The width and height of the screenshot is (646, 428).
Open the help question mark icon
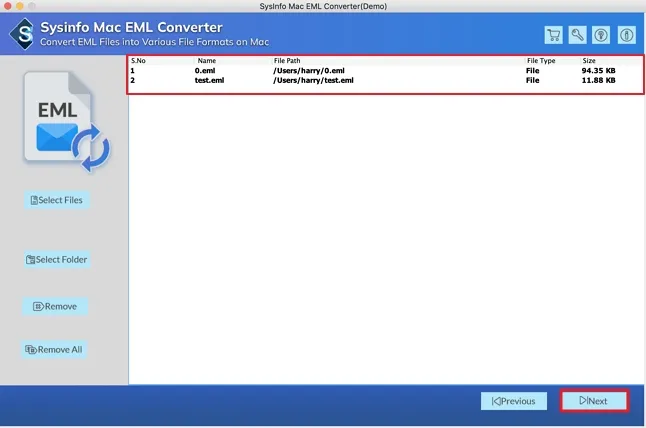click(601, 35)
